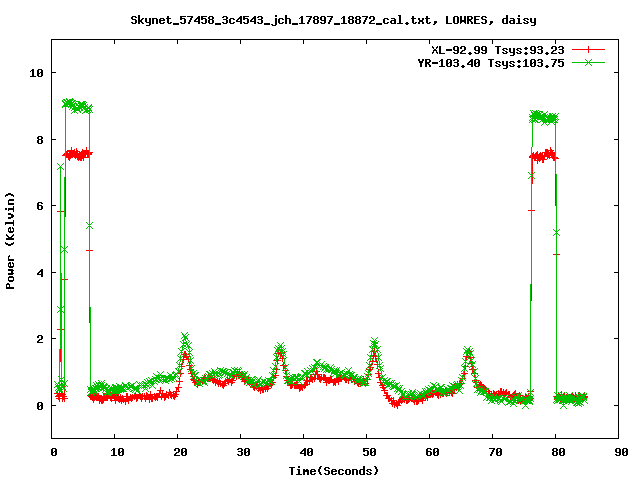Click the peak near 66 seconds
The height and width of the screenshot is (480, 640).
468,351
